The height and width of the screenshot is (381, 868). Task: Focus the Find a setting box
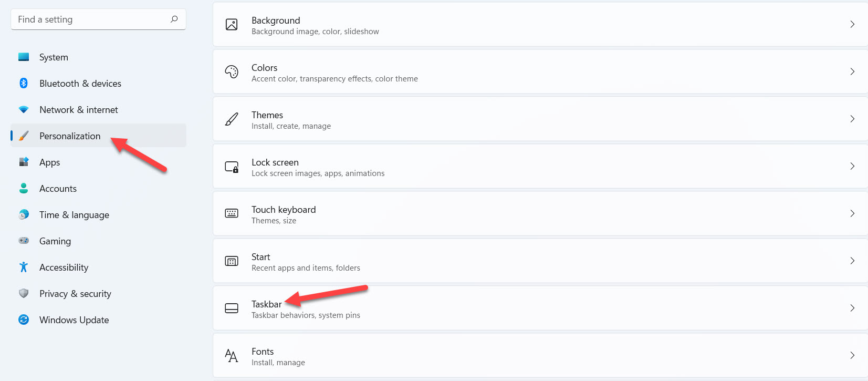[x=89, y=19]
